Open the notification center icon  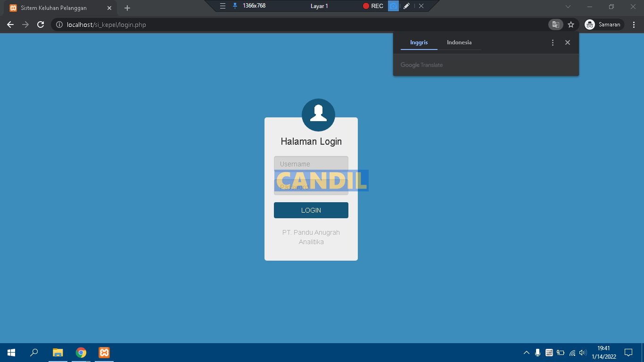628,353
